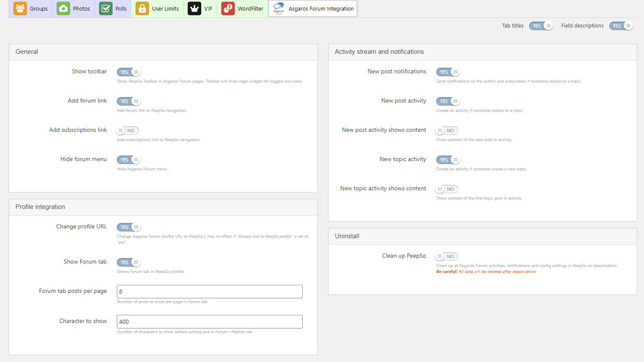
Task: Enable New topic activity shows content
Action: 447,189
